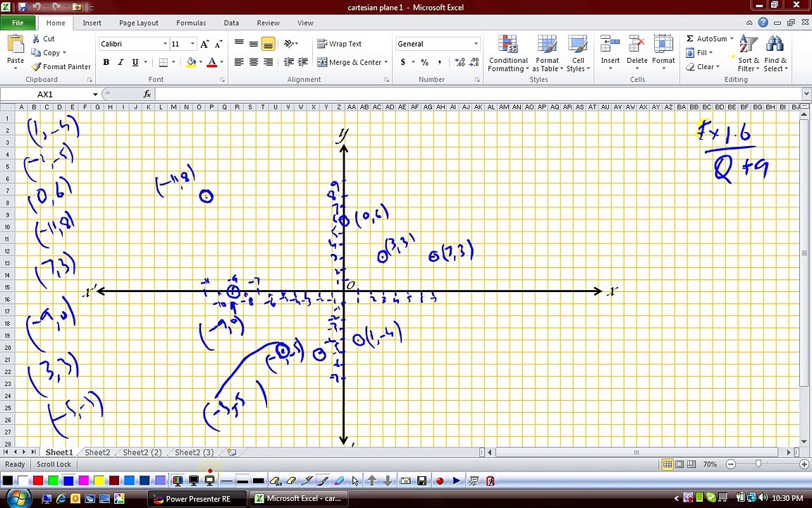Click the zoom in plus button
The width and height of the screenshot is (812, 508).
pos(804,464)
